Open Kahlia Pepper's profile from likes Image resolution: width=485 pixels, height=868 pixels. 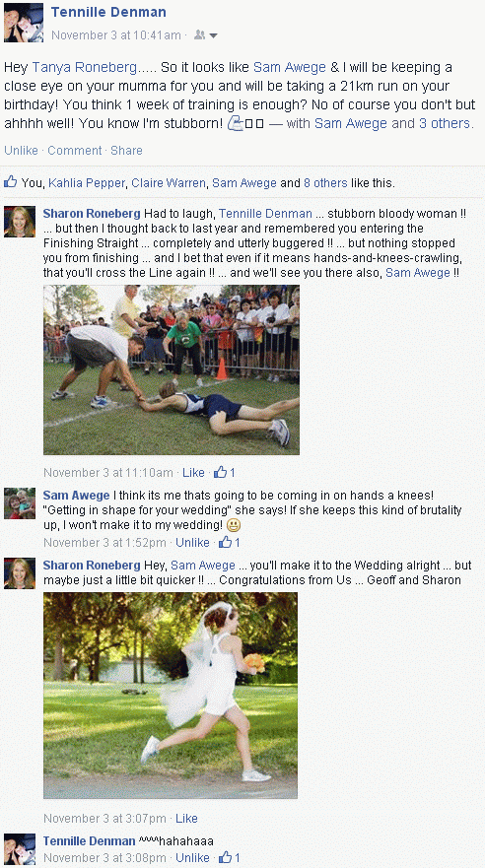87,182
